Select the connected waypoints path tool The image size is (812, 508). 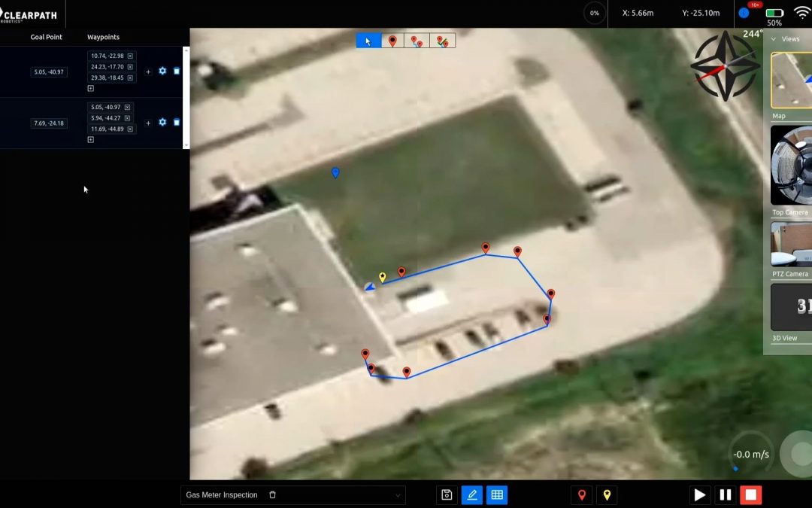[x=417, y=41]
